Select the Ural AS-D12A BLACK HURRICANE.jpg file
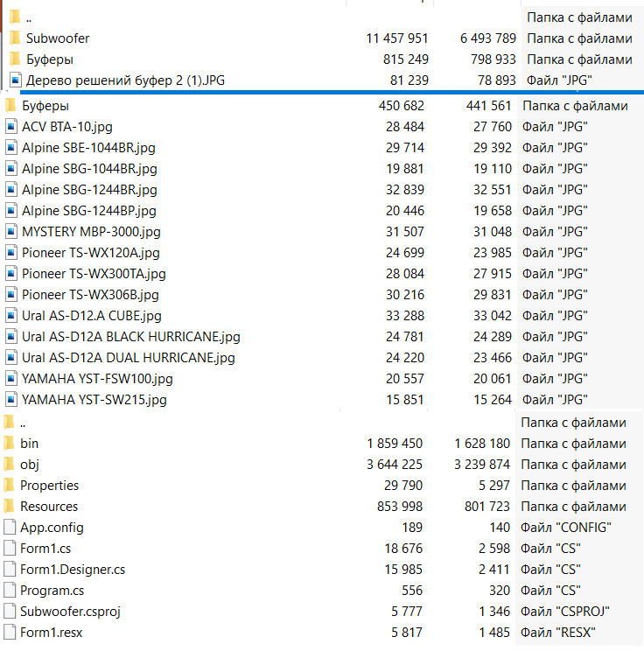 (130, 337)
